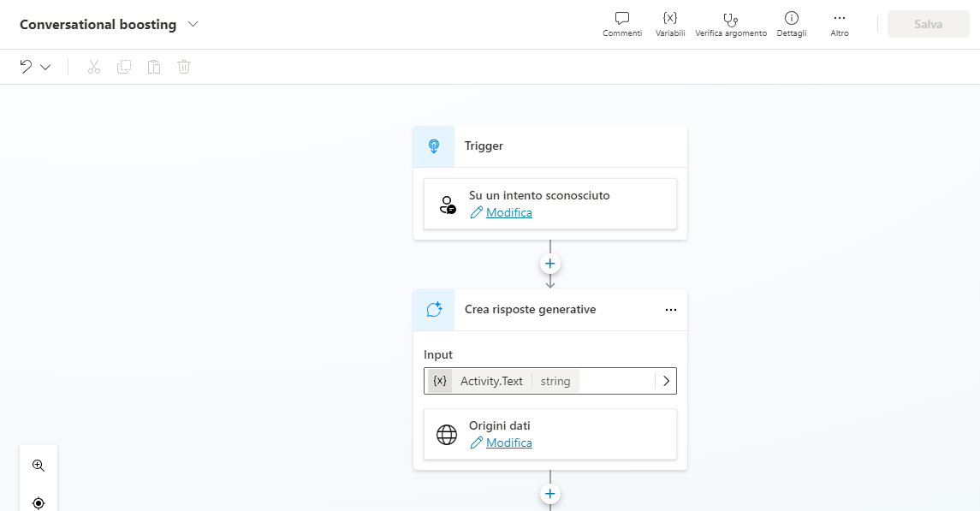The width and height of the screenshot is (980, 511).
Task: Click the Conversational boosting title
Action: [98, 24]
